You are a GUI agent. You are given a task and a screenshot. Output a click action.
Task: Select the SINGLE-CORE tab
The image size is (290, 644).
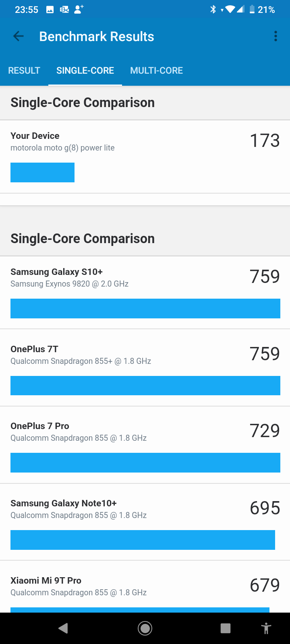tap(85, 70)
